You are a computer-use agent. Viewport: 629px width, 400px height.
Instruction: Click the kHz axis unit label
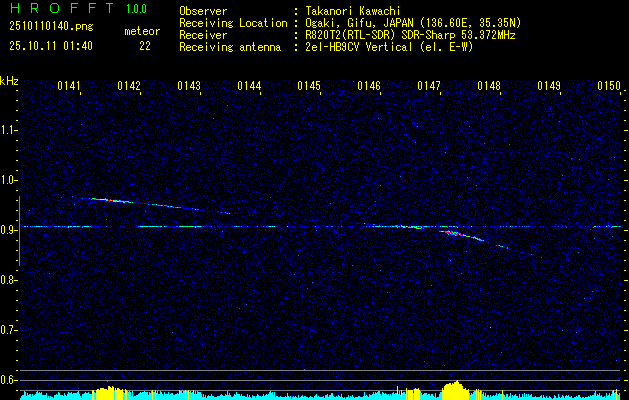[x=9, y=81]
